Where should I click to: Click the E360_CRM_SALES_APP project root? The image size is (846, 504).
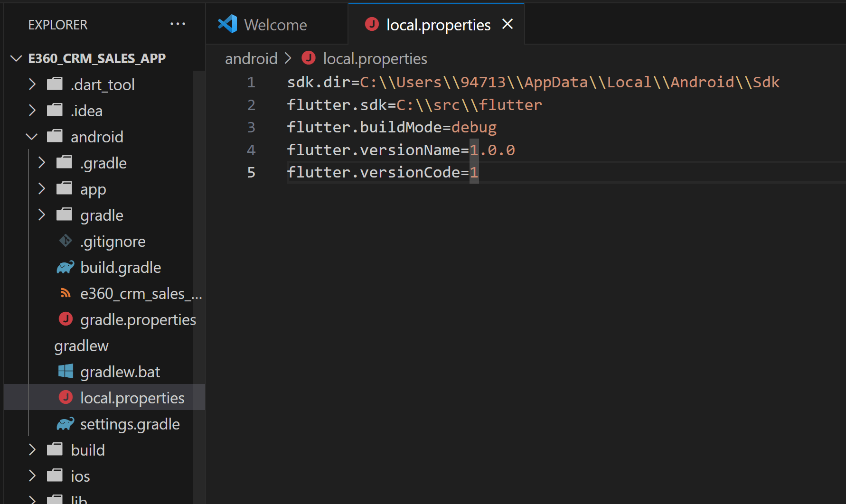tap(97, 58)
